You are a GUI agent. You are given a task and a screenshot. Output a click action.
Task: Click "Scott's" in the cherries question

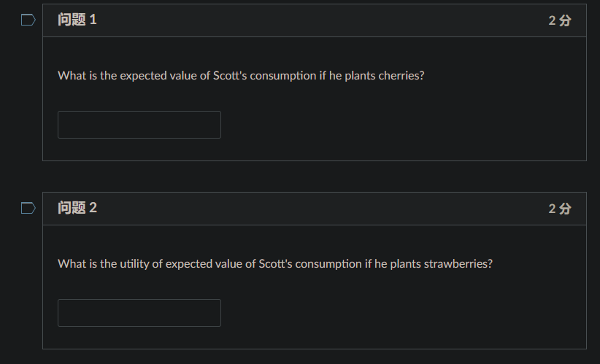[230, 76]
